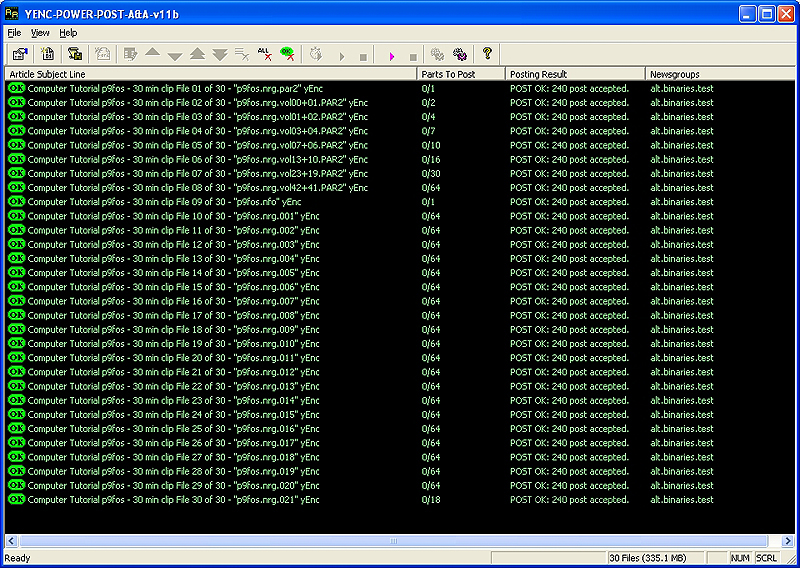Minimize the YENC-POWER-POST window
800x568 pixels.
(747, 14)
